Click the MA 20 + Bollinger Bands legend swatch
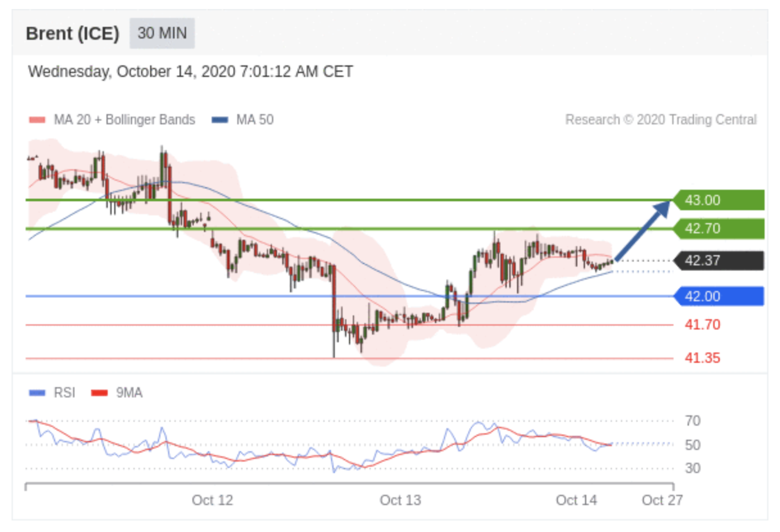780x532 pixels. (37, 120)
